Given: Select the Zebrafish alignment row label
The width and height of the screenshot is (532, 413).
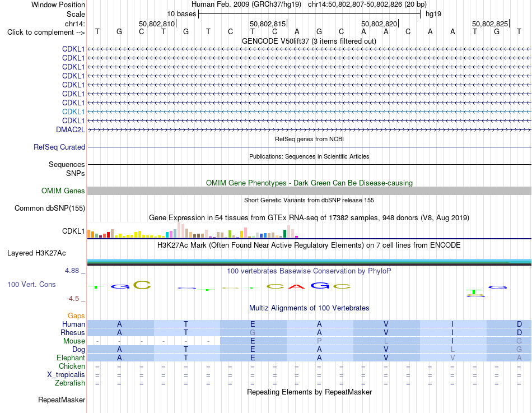Looking at the screenshot, I should pos(70,383).
